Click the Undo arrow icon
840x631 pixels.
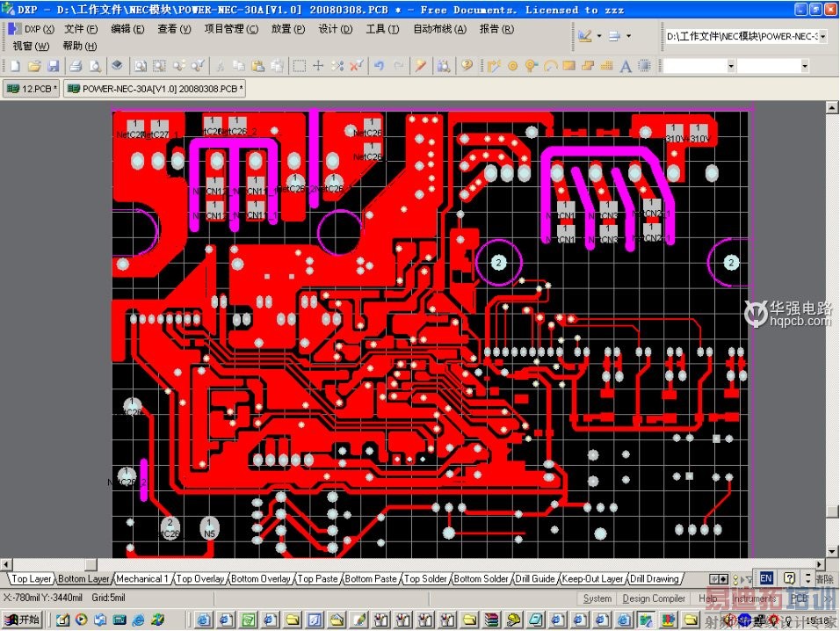(x=378, y=65)
